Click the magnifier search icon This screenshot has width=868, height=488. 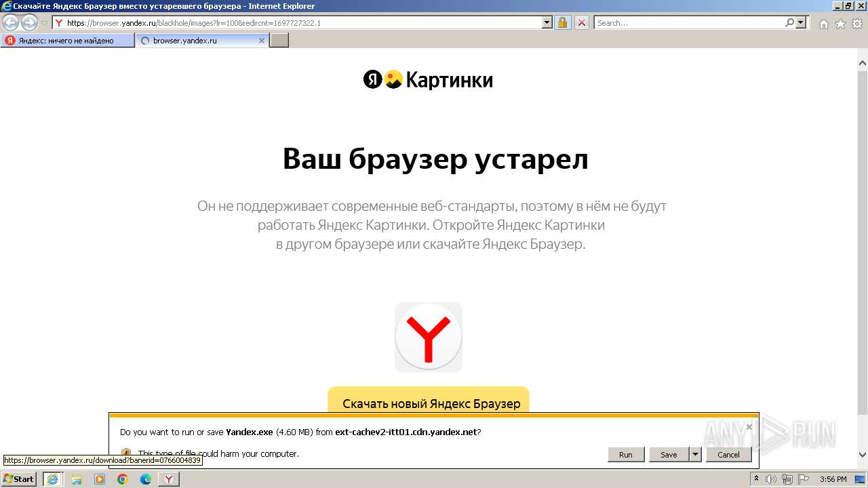tap(789, 22)
